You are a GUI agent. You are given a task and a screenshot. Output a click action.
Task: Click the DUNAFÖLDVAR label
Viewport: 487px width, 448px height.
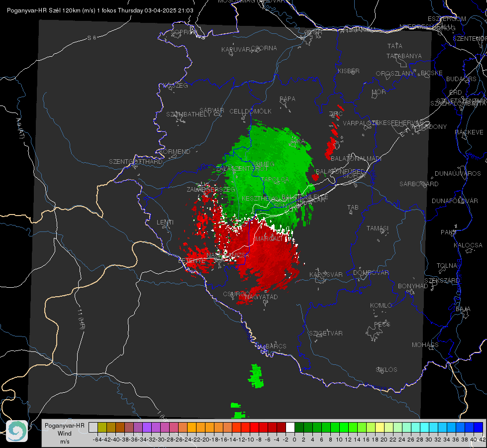(x=455, y=201)
